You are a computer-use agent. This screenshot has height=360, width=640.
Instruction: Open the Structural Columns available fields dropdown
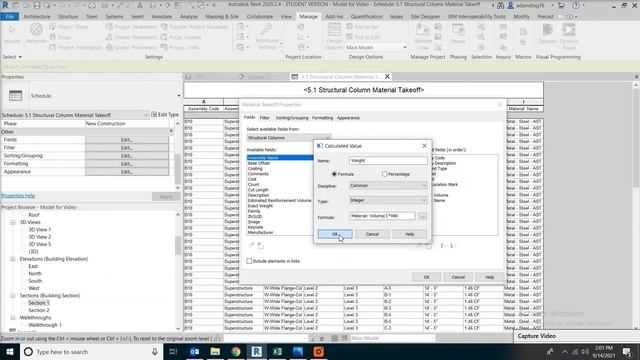289,138
